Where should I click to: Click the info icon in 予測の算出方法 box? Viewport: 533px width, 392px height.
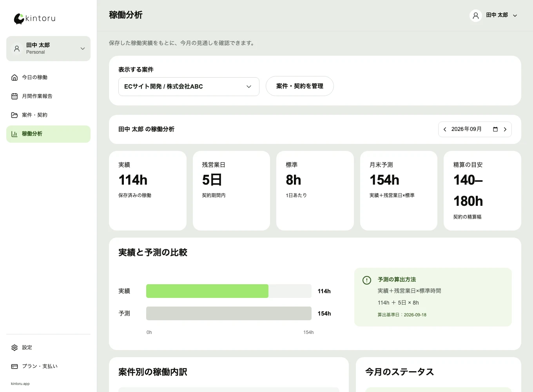[x=367, y=280]
